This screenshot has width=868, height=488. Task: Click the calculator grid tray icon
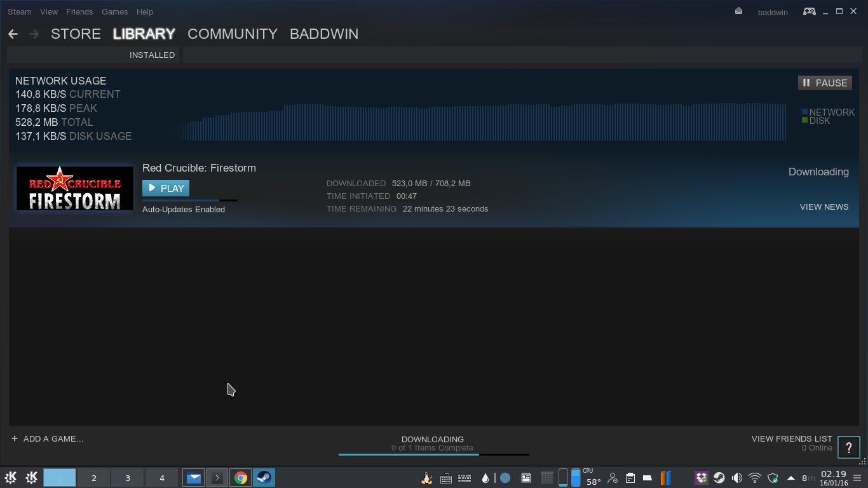(x=546, y=478)
